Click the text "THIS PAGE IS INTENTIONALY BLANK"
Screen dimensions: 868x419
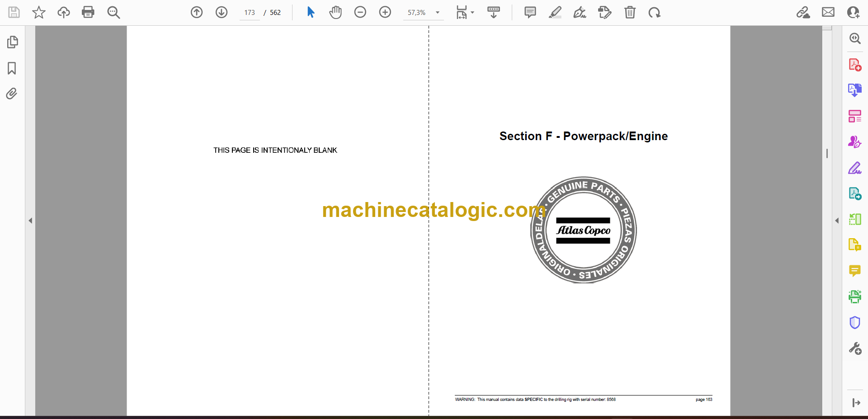tap(275, 150)
